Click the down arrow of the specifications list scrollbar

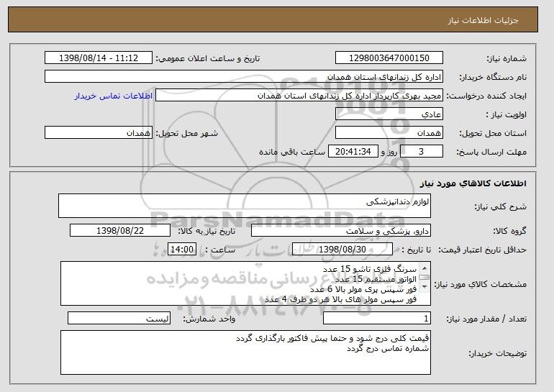pos(424,287)
